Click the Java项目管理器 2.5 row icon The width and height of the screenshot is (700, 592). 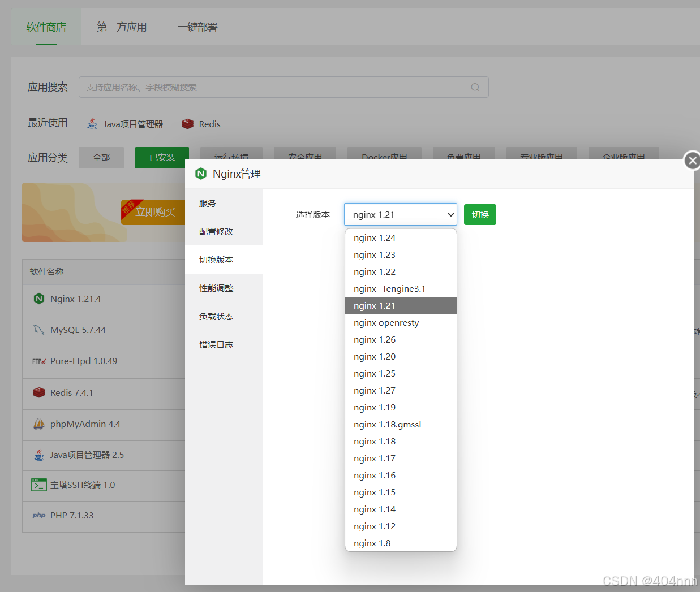pos(39,455)
